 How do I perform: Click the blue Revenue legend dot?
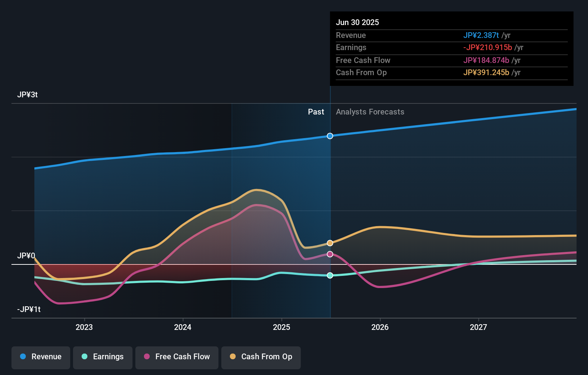23,357
